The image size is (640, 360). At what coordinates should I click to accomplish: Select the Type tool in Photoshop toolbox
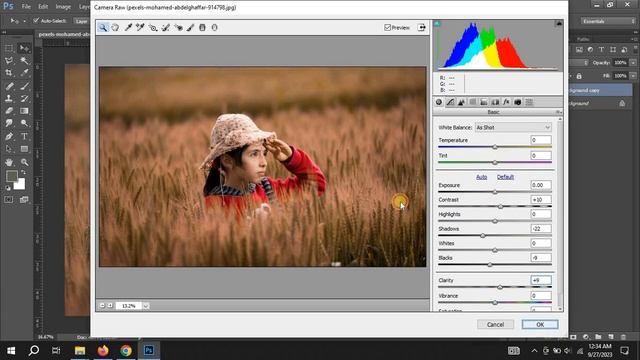(x=24, y=136)
